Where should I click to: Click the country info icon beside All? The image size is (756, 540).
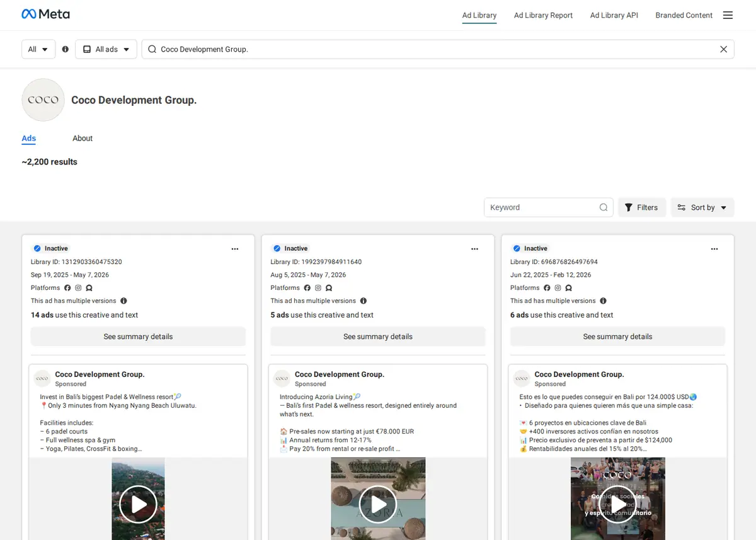[x=66, y=49]
